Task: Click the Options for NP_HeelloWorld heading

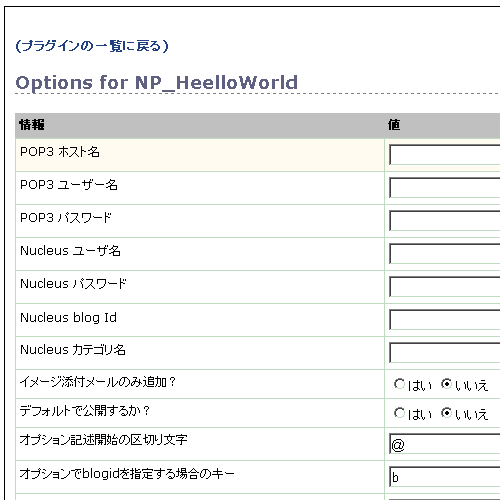Action: tap(157, 83)
